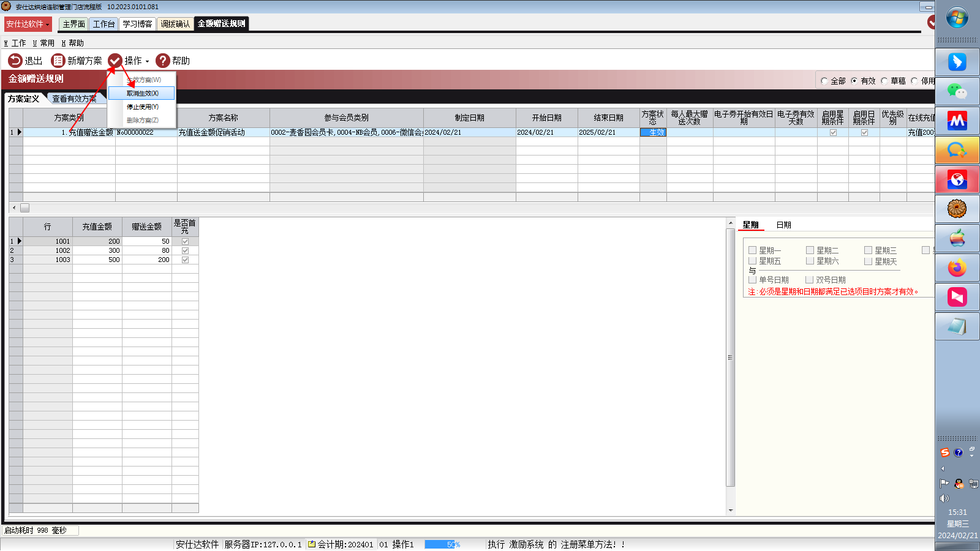Click the 充值送金额促销活动 plan name cell
The width and height of the screenshot is (980, 551).
point(224,132)
